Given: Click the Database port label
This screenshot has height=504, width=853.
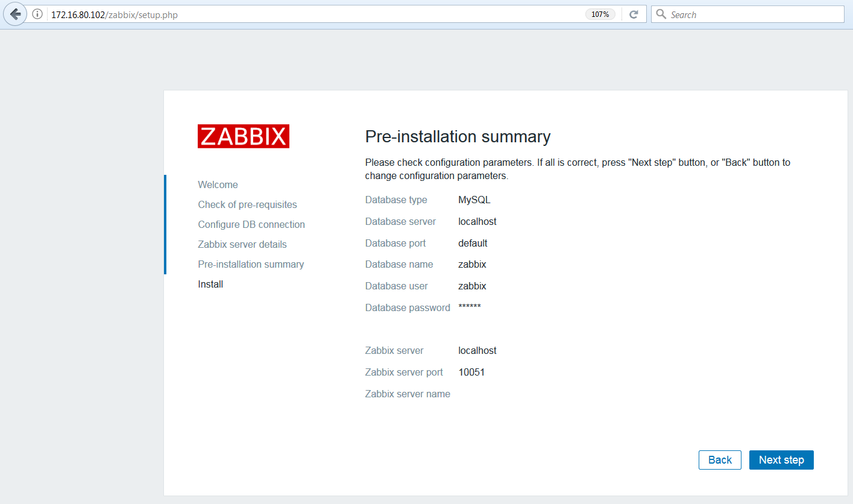Looking at the screenshot, I should point(395,243).
